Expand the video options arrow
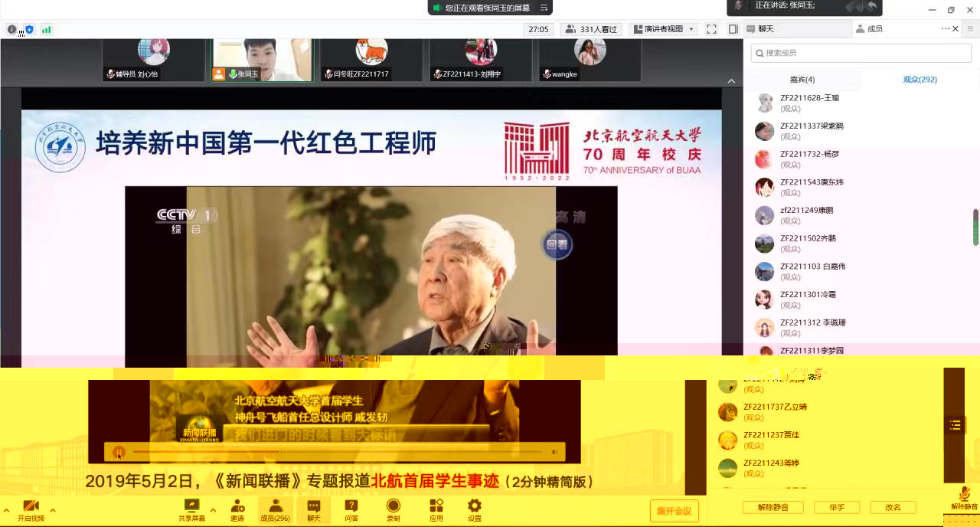The image size is (980, 527). pos(53,510)
